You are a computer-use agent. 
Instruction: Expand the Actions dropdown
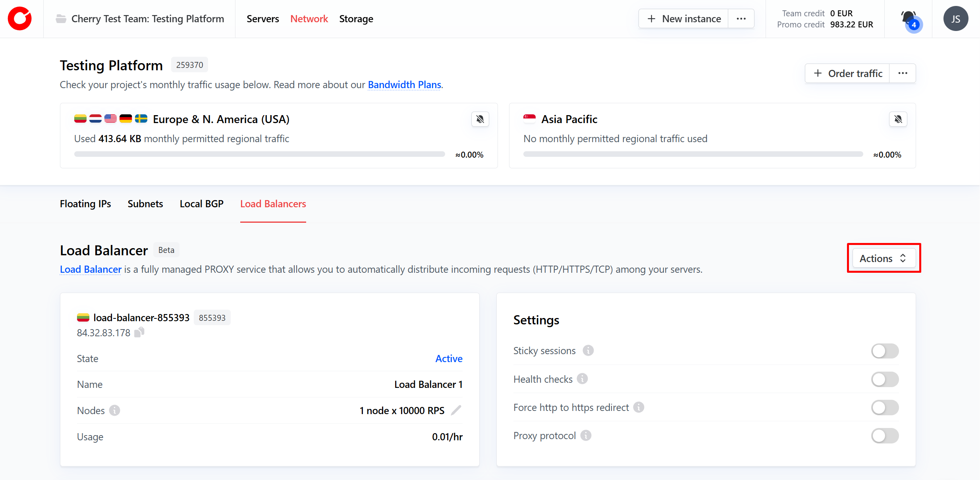point(884,258)
